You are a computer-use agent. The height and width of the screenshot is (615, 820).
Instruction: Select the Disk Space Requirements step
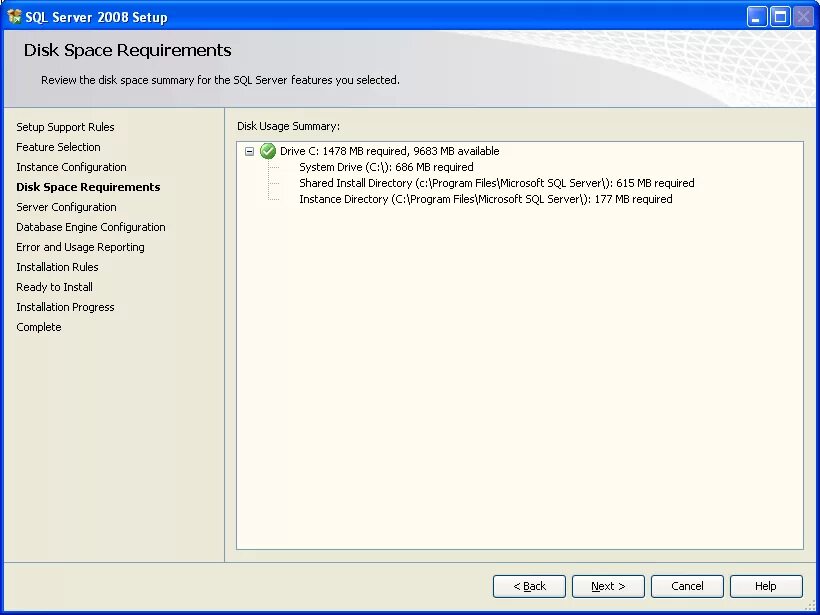[x=88, y=187]
